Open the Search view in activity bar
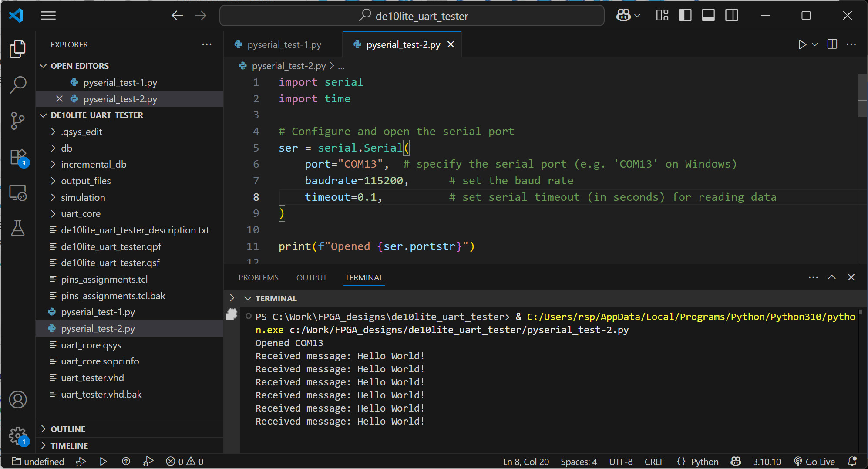The width and height of the screenshot is (868, 469). pos(17,84)
